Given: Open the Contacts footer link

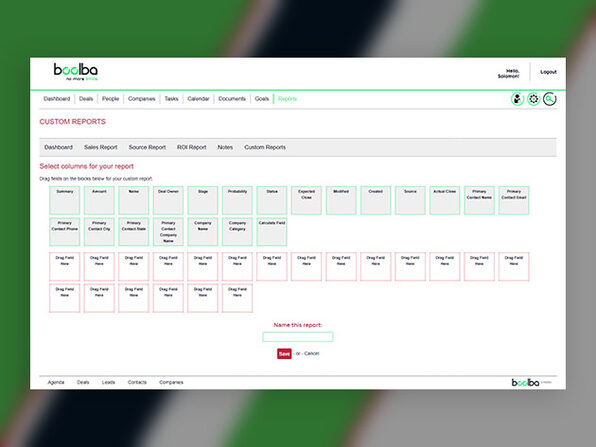Looking at the screenshot, I should pos(137,382).
